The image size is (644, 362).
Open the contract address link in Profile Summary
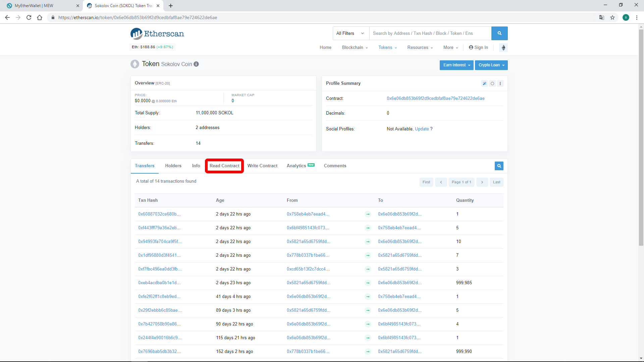click(436, 99)
